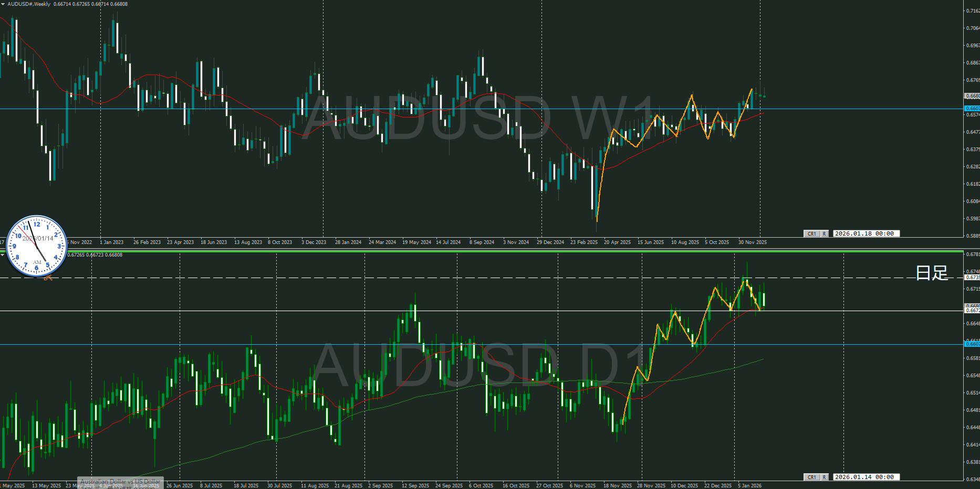The height and width of the screenshot is (489, 980).
Task: Click the 1 Jan 2023 date on weekly time axis
Action: click(112, 242)
